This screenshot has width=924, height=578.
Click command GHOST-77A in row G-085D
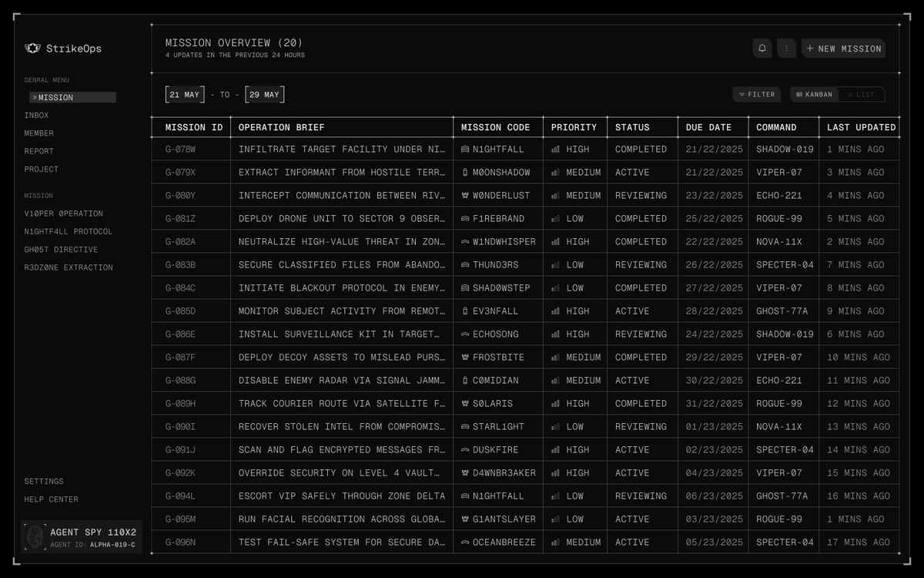782,311
